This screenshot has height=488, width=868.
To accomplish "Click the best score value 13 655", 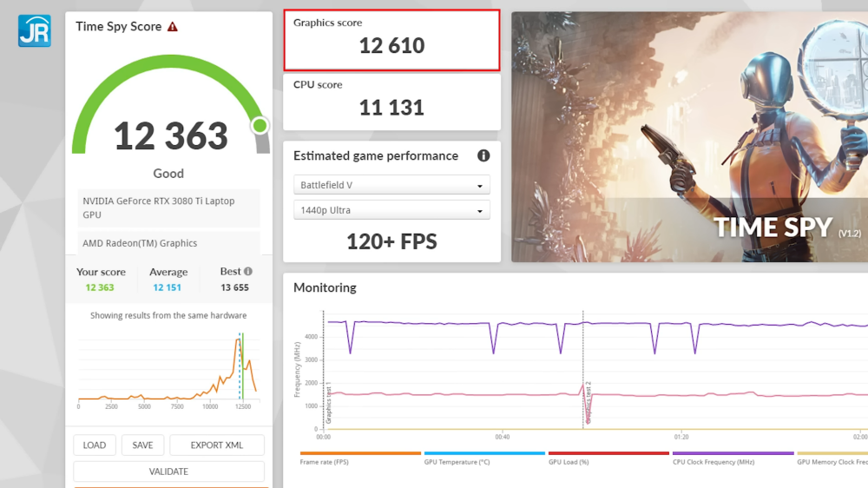I will click(x=234, y=287).
